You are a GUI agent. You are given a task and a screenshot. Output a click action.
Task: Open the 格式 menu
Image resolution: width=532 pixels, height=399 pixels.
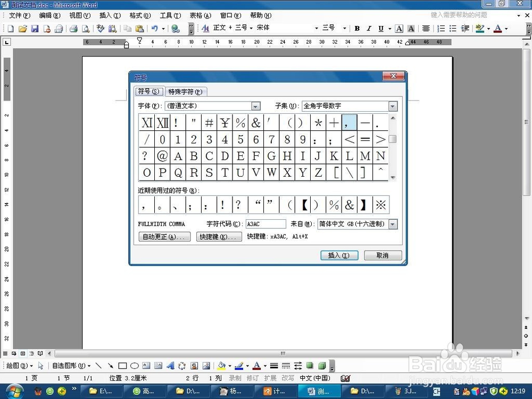coord(140,15)
